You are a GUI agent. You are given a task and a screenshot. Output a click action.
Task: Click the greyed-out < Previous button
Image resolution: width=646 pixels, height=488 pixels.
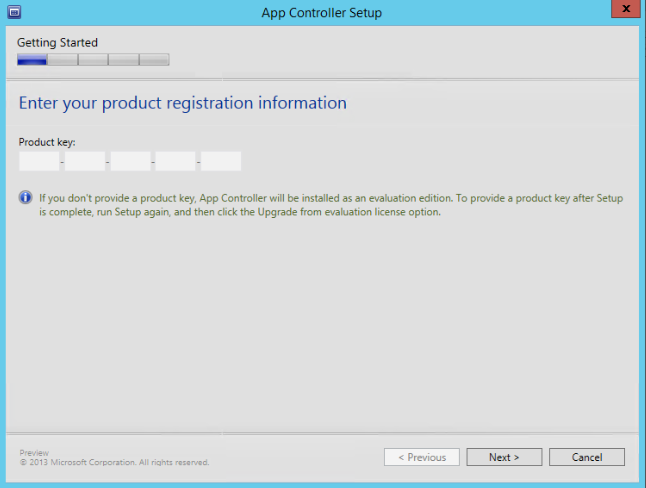coord(422,457)
